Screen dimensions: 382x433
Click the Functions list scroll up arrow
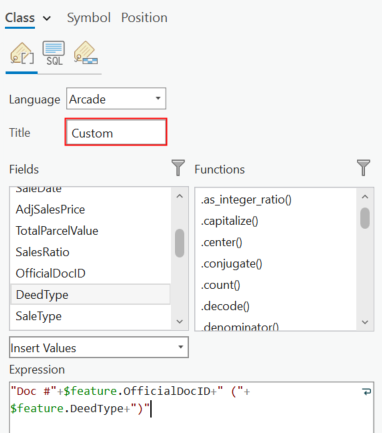coord(365,197)
